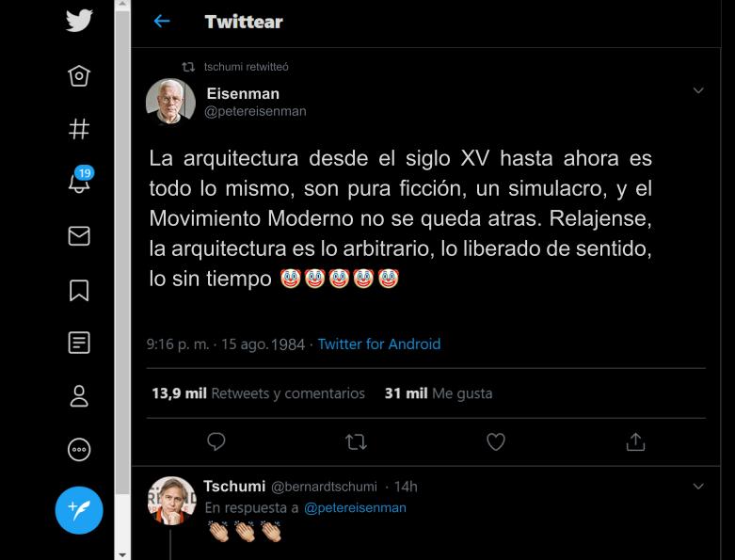Like Eisenman's tweet with heart icon
The width and height of the screenshot is (735, 560).
[x=495, y=441]
